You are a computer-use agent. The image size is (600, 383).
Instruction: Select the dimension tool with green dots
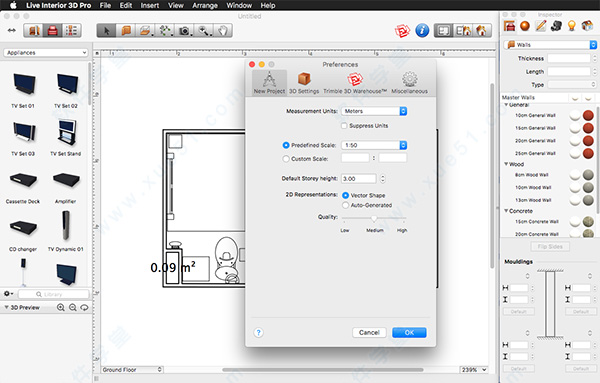(165, 31)
